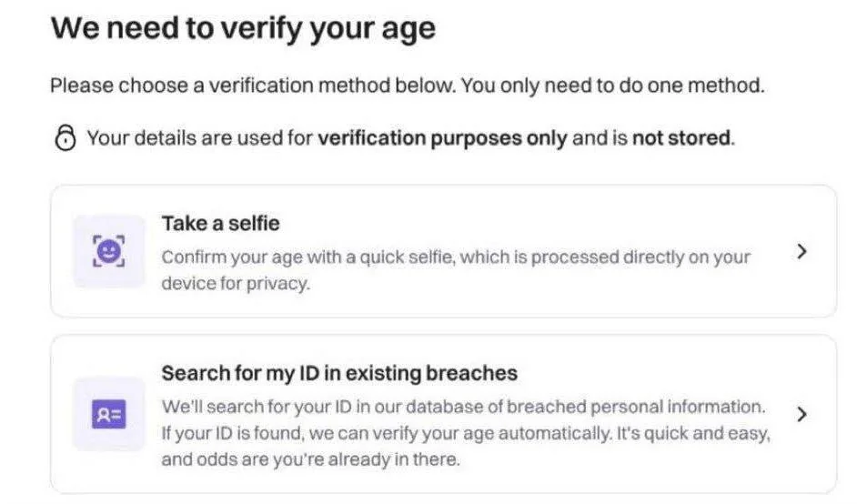
Task: Click the 'device for privacy.' text line
Action: tap(236, 284)
